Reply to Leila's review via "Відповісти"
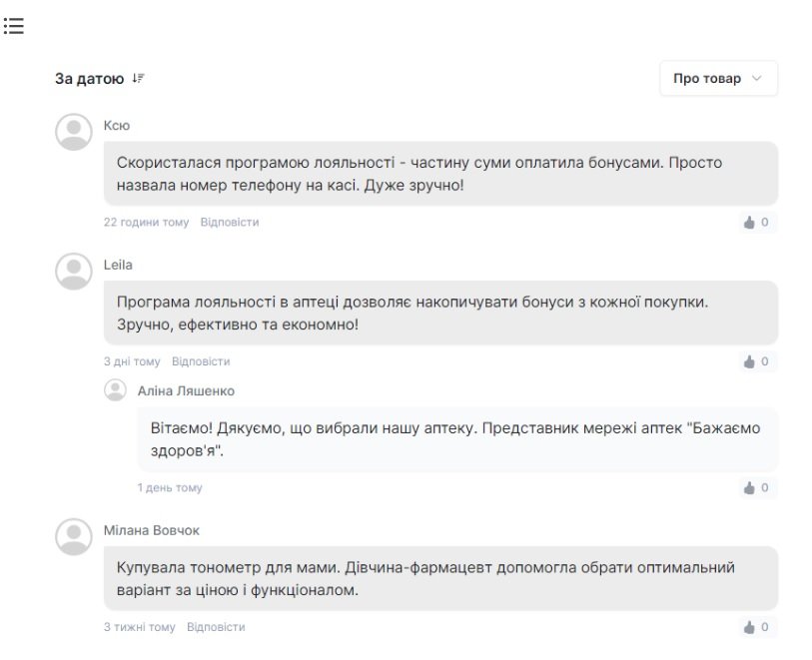This screenshot has height=660, width=812. point(201,361)
